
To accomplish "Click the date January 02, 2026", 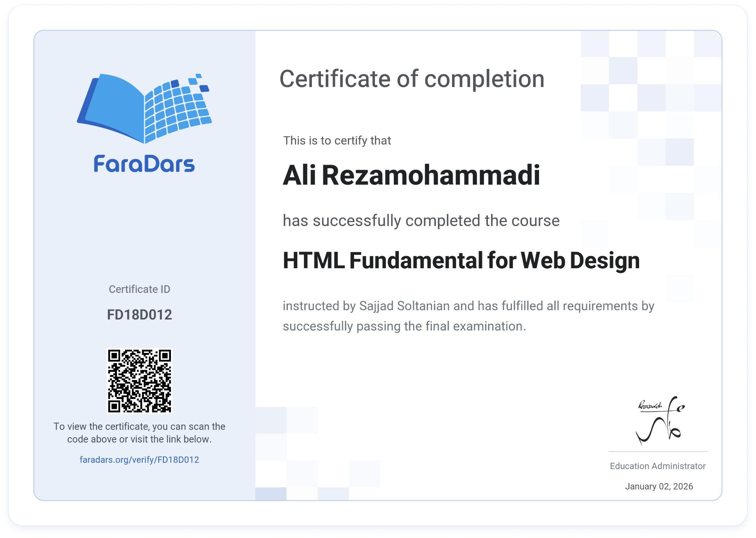I will point(659,486).
